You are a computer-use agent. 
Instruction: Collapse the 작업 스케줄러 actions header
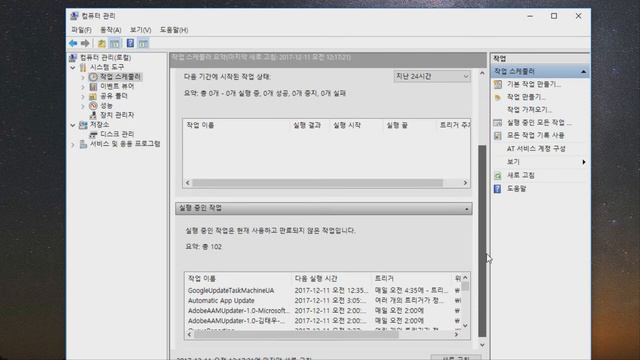coord(583,71)
